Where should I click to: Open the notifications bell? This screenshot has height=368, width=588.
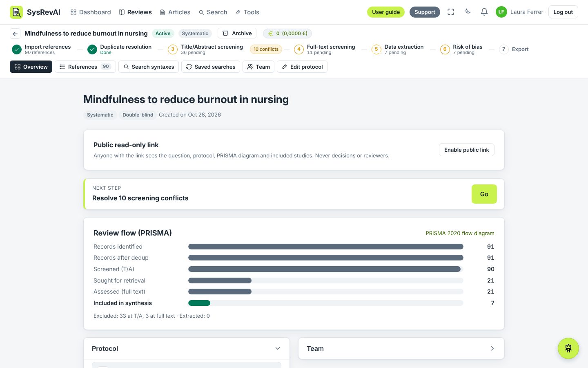484,12
